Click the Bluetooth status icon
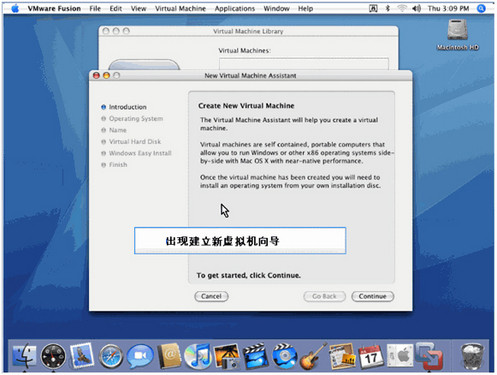The width and height of the screenshot is (497, 375). [x=388, y=9]
